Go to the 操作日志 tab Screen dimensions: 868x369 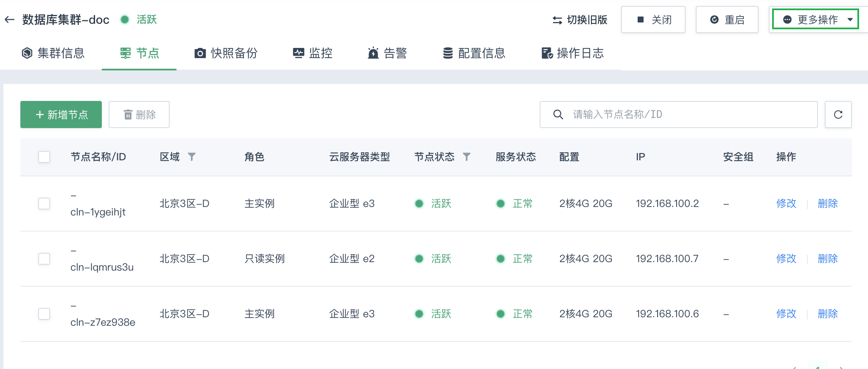[x=572, y=53]
